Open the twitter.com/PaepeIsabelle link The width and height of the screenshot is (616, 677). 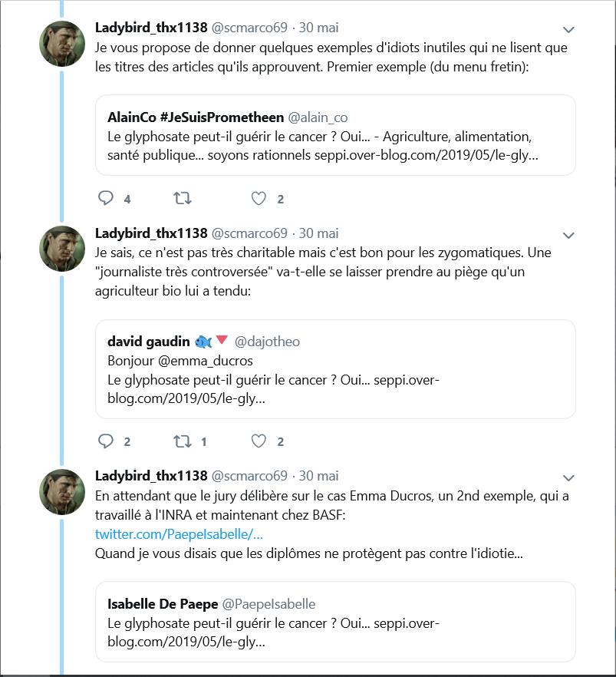point(179,534)
